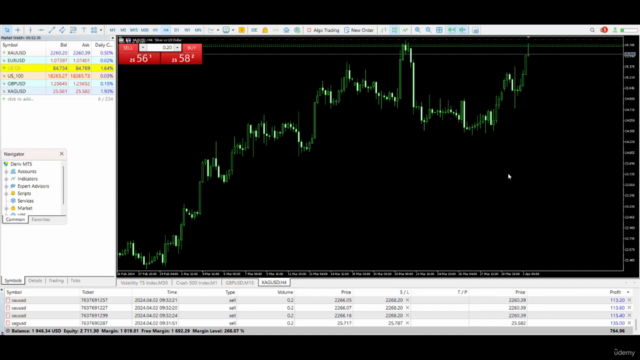This screenshot has width=640, height=360.
Task: Toggle chart auto scroll
Action: click(451, 30)
